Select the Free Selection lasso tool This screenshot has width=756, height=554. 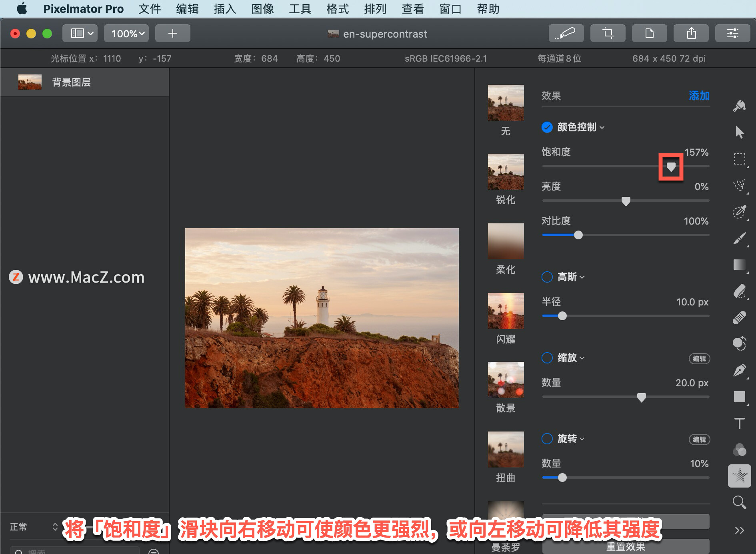pyautogui.click(x=739, y=185)
